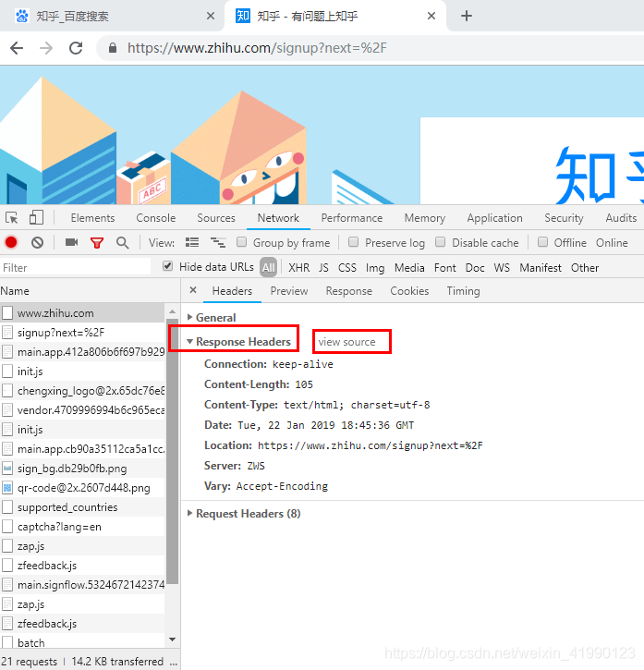Uncheck Hide data URLs
This screenshot has height=670, width=644.
pyautogui.click(x=167, y=266)
